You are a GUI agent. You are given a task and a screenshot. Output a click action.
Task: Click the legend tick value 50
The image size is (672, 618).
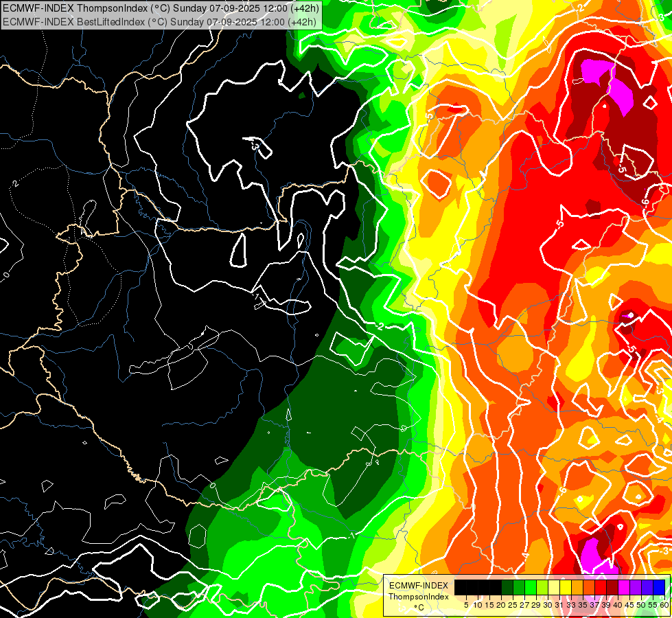[641, 605]
